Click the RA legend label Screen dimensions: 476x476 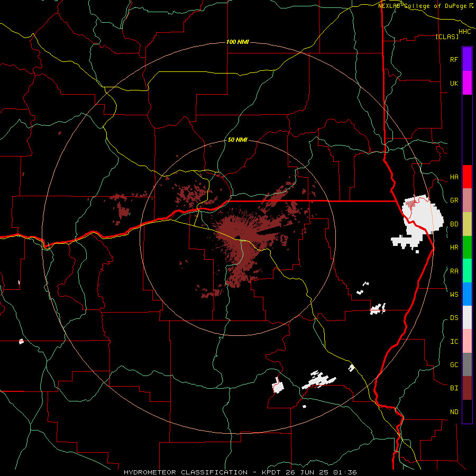[454, 271]
